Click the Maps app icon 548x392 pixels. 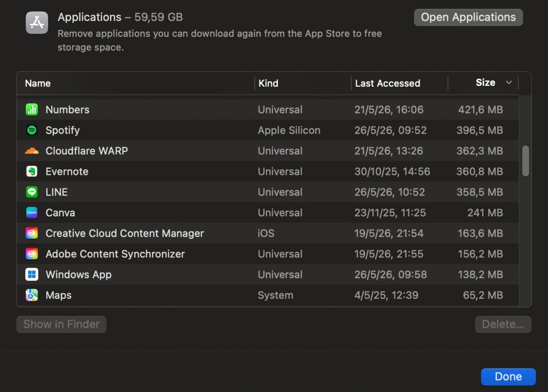(32, 295)
